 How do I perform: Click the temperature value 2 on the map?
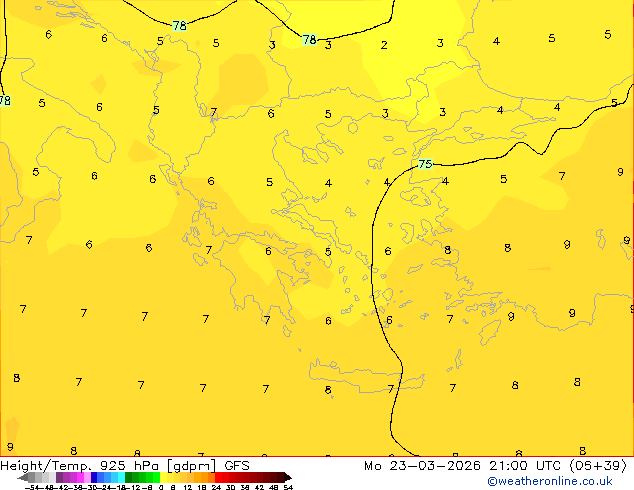[x=384, y=44]
